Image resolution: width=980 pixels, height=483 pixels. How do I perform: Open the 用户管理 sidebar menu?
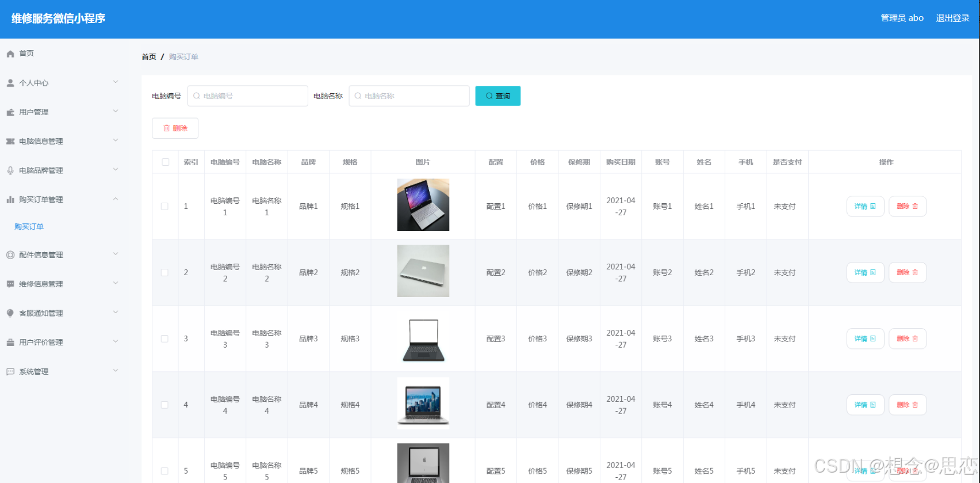tap(63, 112)
